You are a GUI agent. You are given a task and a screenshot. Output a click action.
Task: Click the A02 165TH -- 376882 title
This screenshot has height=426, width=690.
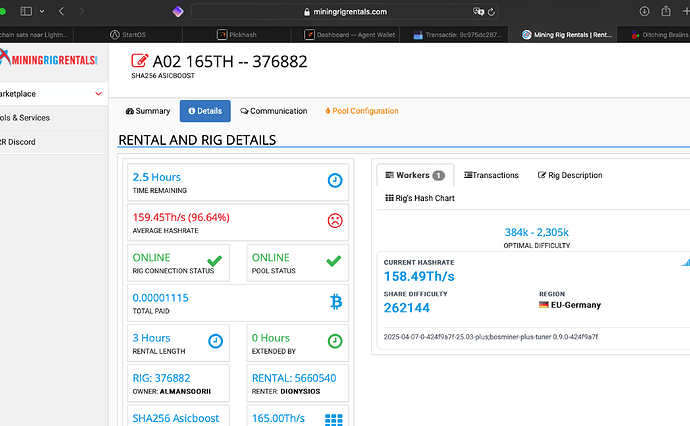pos(230,61)
